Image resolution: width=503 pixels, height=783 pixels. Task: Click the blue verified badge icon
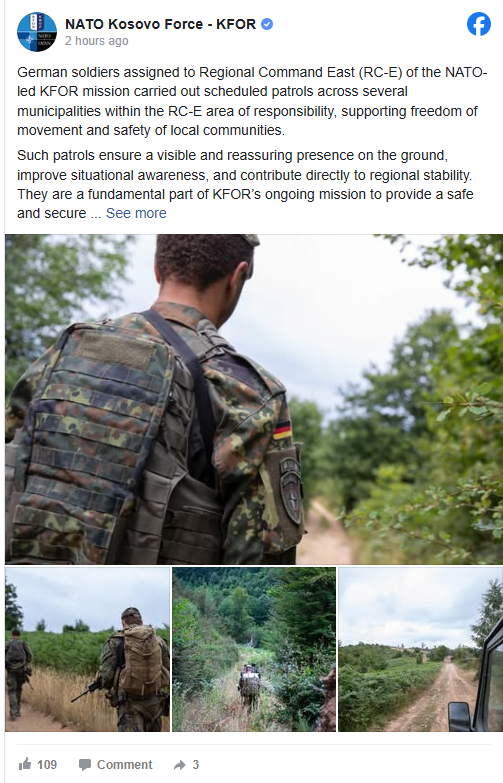[x=267, y=24]
